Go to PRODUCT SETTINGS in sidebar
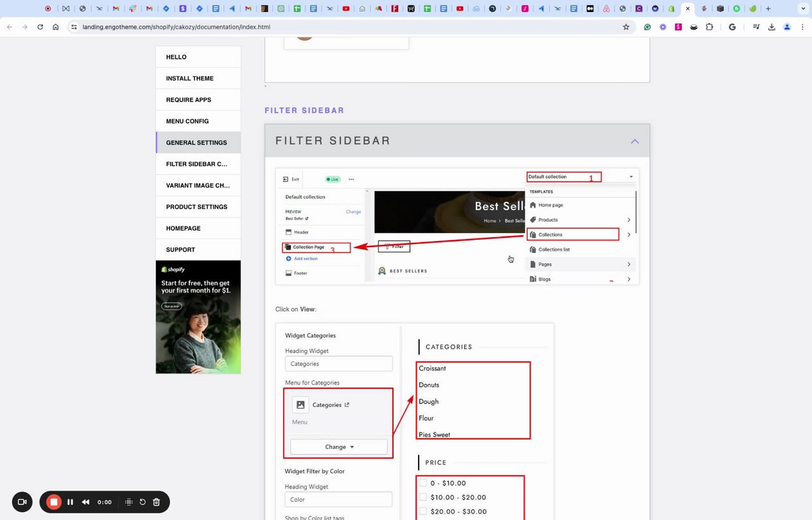Image resolution: width=812 pixels, height=520 pixels. tap(198, 207)
